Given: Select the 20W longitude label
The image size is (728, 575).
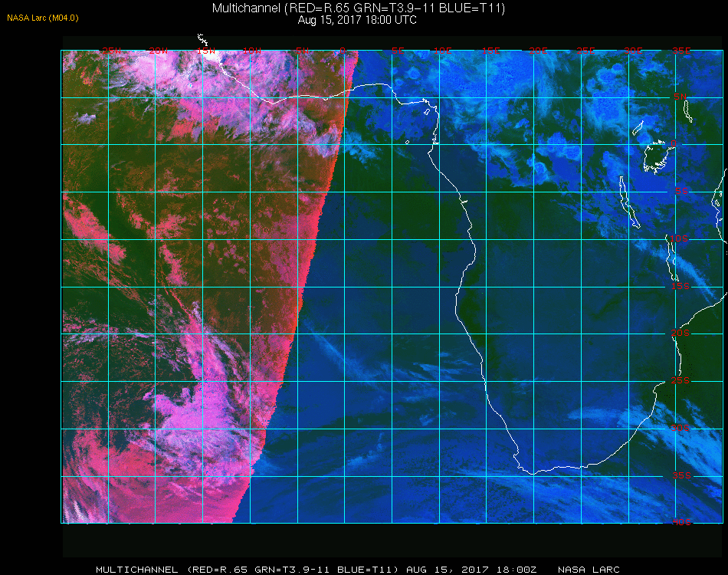Looking at the screenshot, I should click(x=159, y=51).
